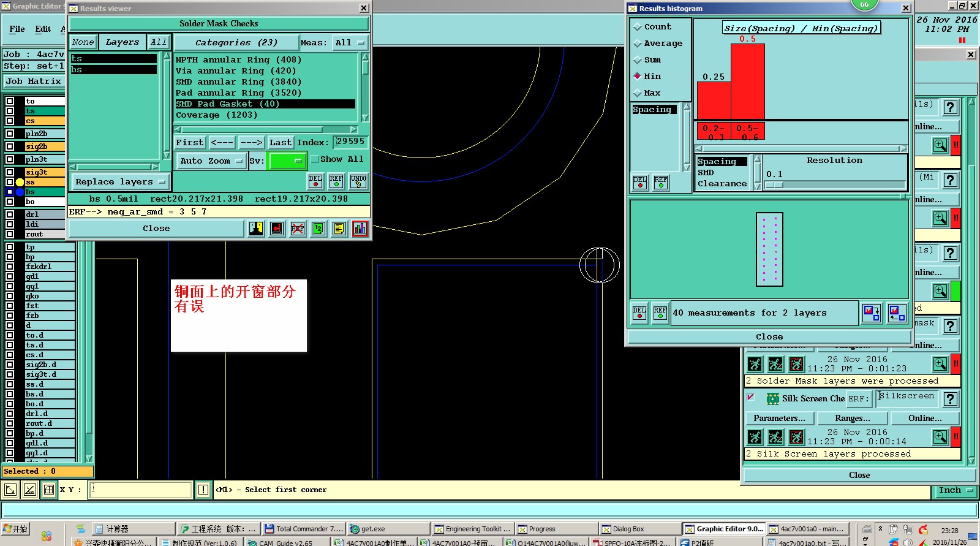Click the 开始 Start button
This screenshot has height=546, width=980.
(x=16, y=529)
